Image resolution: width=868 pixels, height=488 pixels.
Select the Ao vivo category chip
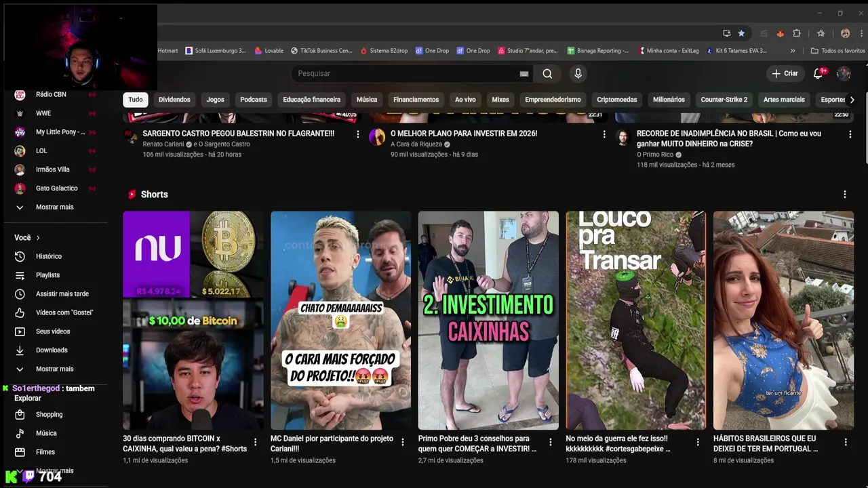coord(465,100)
